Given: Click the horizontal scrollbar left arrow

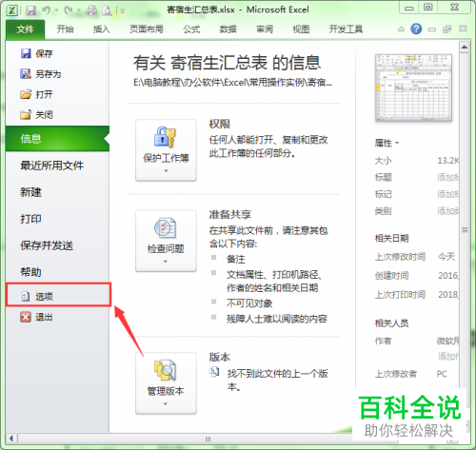Looking at the screenshot, I should click(x=11, y=439).
